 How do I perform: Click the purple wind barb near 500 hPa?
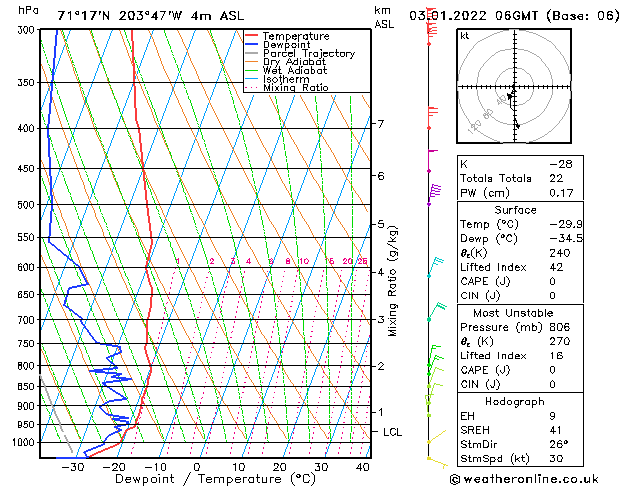pos(434,194)
